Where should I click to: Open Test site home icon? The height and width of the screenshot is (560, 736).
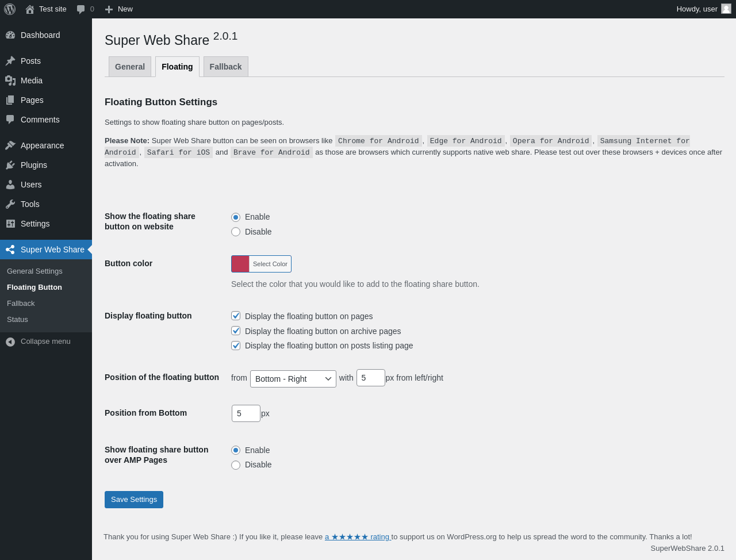click(30, 9)
